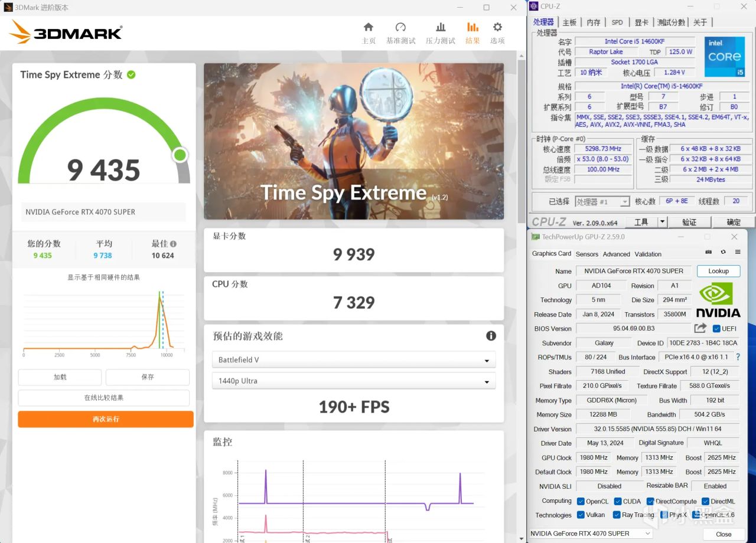This screenshot has height=543, width=756.
Task: Click the 显卡分数 9 939 score value
Action: point(354,254)
